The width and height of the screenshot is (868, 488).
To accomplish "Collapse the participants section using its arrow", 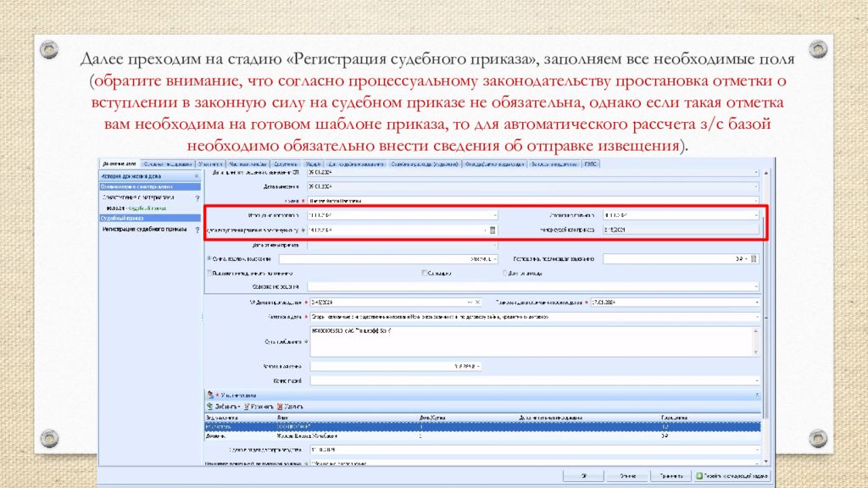I will click(757, 395).
